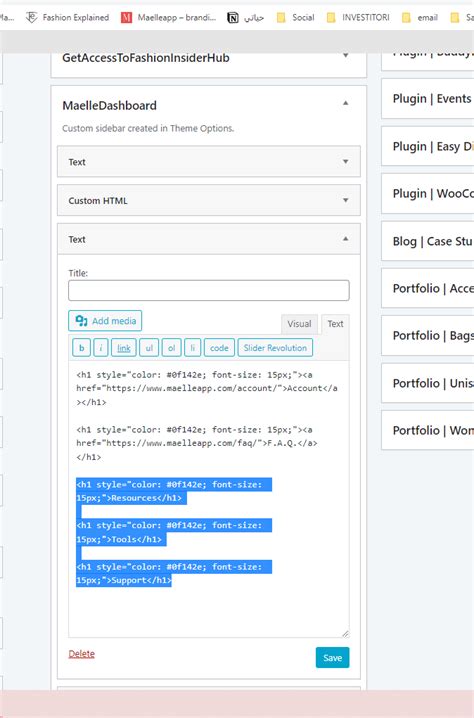Collapse the MaelleDashboard sidebar panel
This screenshot has width=474, height=718.
point(346,103)
